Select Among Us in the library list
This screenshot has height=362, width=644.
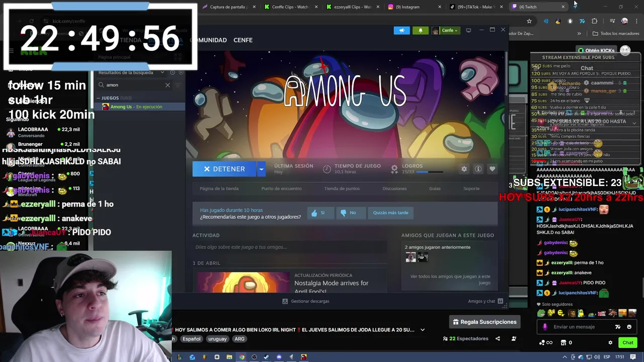coord(139,107)
